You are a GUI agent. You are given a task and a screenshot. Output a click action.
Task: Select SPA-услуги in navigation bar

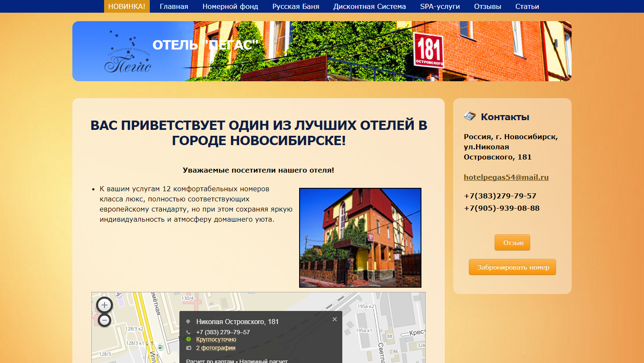pyautogui.click(x=440, y=6)
